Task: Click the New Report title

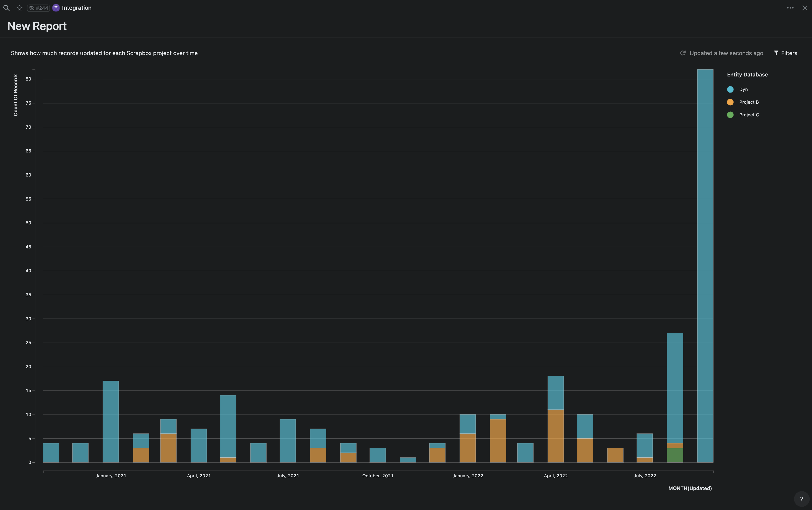Action: [x=37, y=26]
